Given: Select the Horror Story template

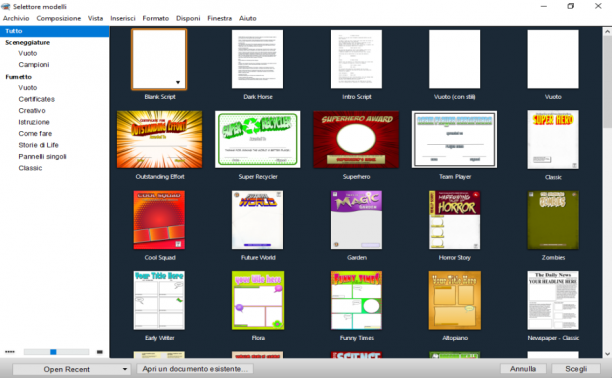Looking at the screenshot, I should click(x=455, y=220).
